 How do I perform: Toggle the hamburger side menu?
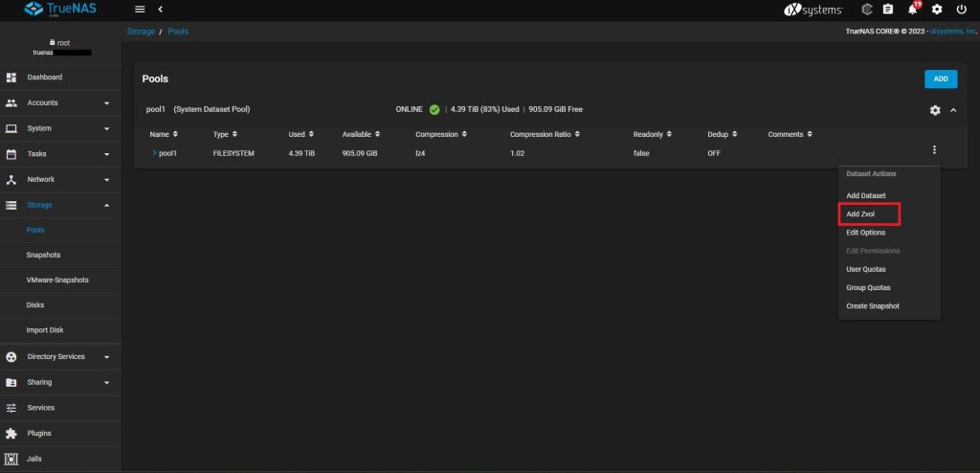(140, 10)
